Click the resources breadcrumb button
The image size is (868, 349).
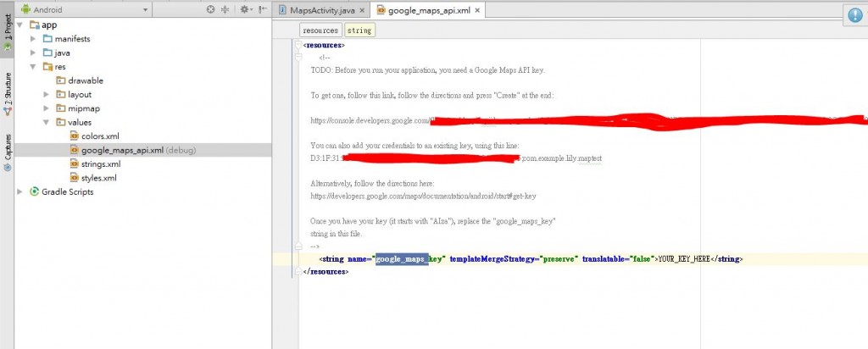pyautogui.click(x=320, y=30)
